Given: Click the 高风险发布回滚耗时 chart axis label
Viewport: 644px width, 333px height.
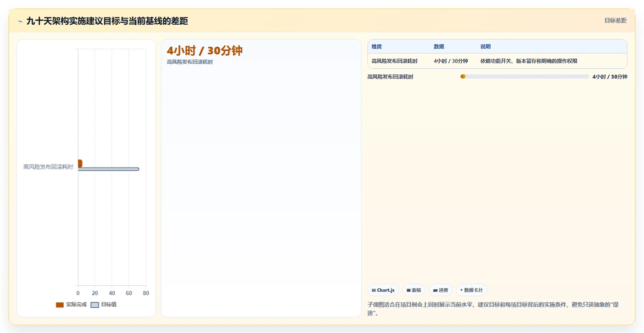Looking at the screenshot, I should [48, 167].
